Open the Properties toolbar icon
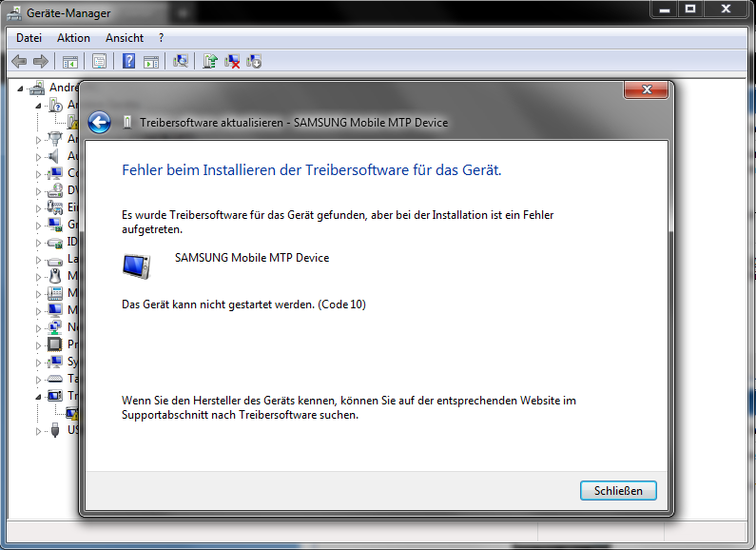The height and width of the screenshot is (550, 756). click(99, 61)
